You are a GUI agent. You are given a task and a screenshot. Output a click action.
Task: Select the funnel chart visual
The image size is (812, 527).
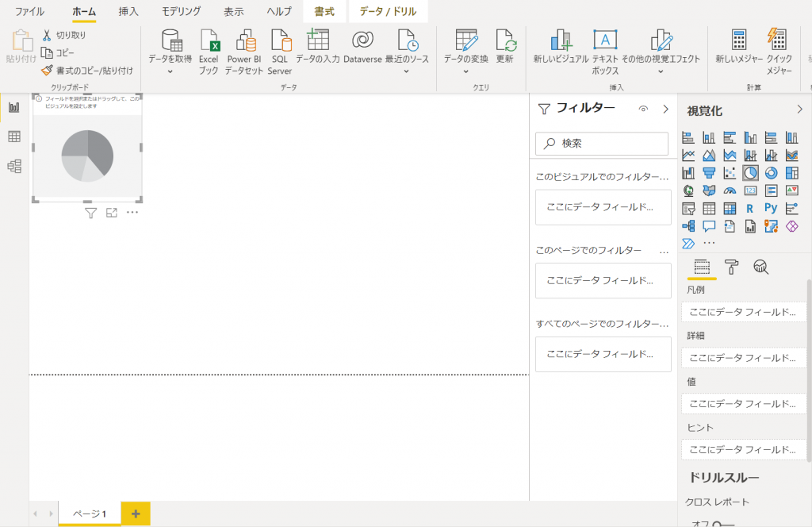click(709, 172)
